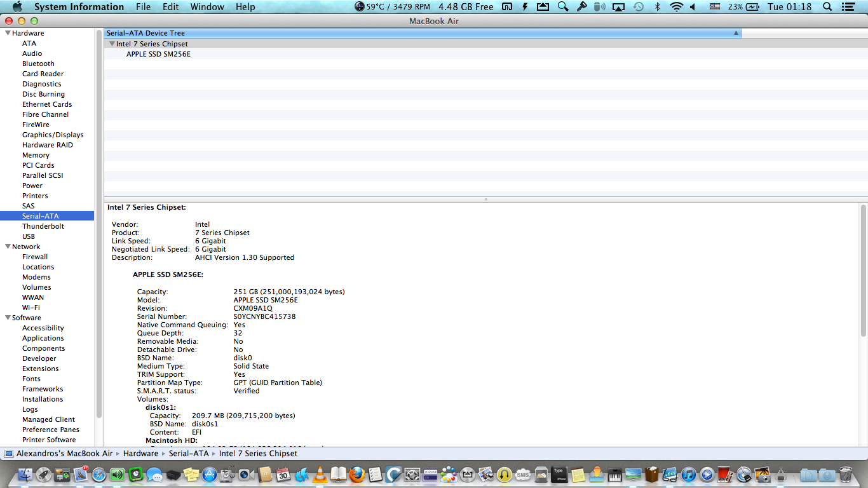The height and width of the screenshot is (488, 868).
Task: Click the sidebar vertical scrollbar
Action: pos(98,222)
